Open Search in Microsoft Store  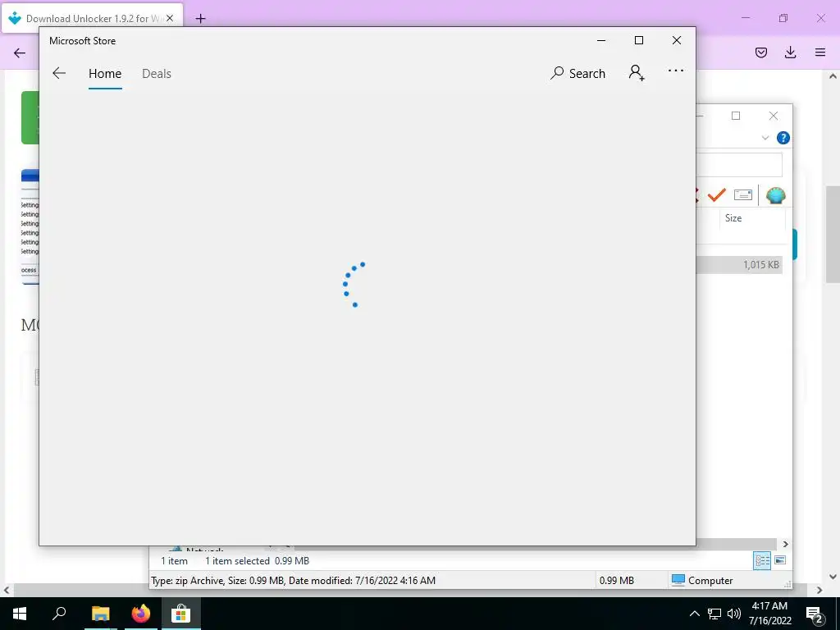pos(577,73)
